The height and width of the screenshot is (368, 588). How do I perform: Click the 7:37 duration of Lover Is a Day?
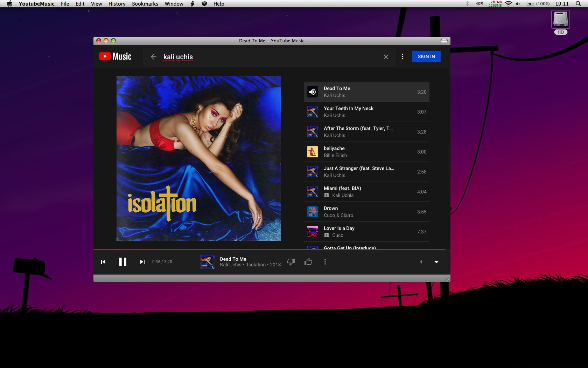[x=422, y=232]
